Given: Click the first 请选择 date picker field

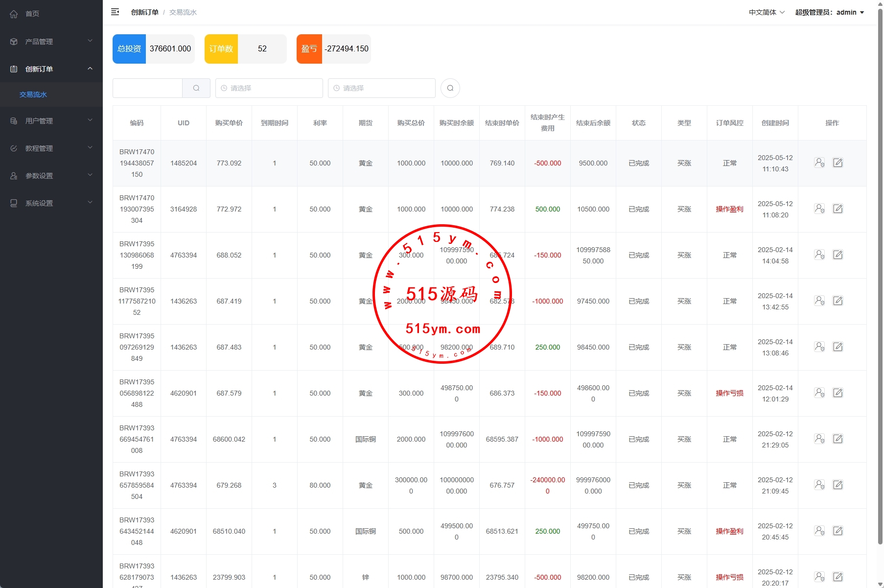Looking at the screenshot, I should click(269, 88).
